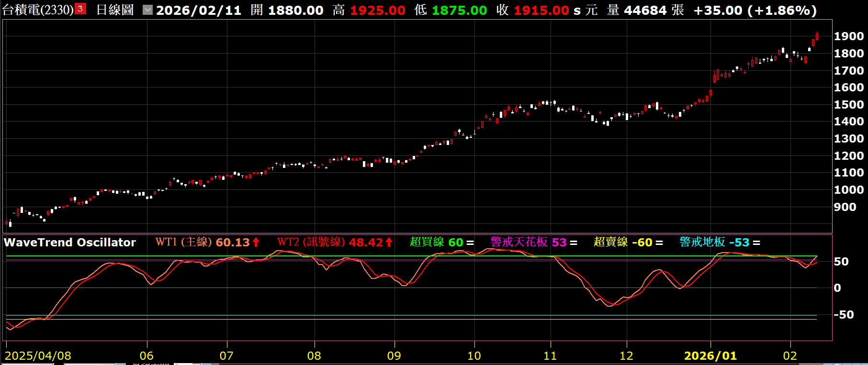868x365 pixels.
Task: Open the 日線圖 chart period dropdown
Action: [x=147, y=10]
